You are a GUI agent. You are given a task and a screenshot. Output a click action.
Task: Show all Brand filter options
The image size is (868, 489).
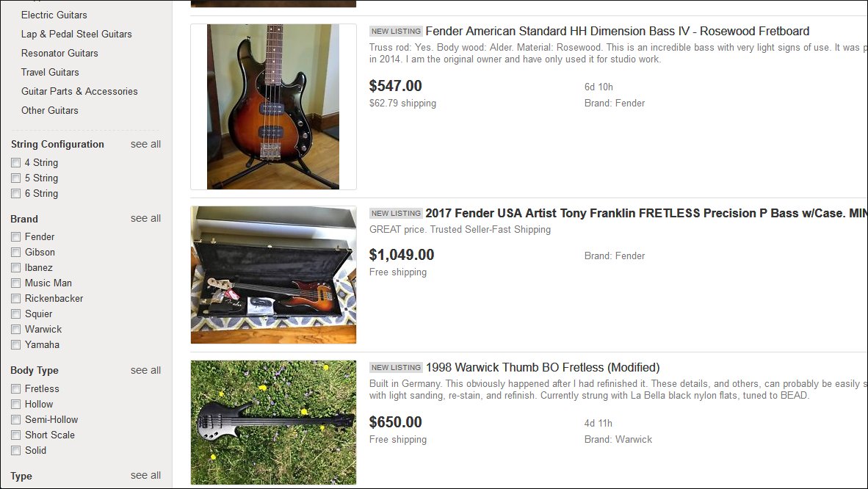(x=145, y=218)
